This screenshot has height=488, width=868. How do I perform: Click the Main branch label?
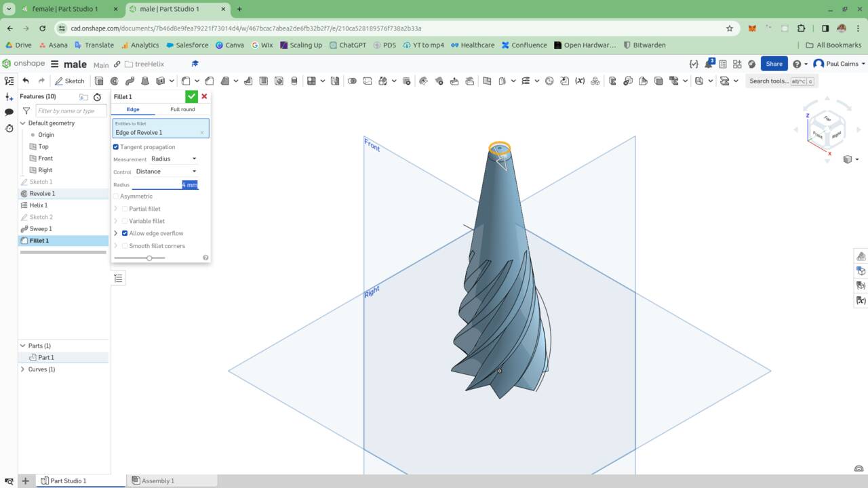(x=101, y=64)
